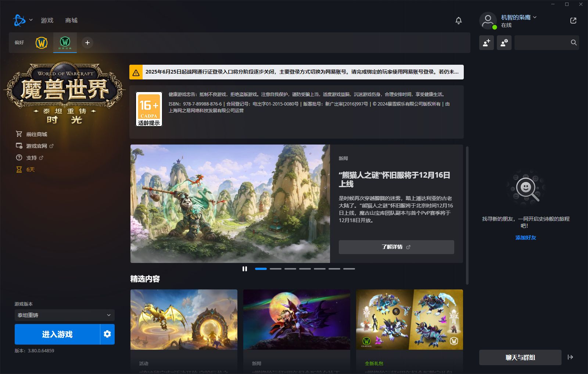This screenshot has width=588, height=374.
Task: Open the 游戏官网 link
Action: (x=36, y=146)
